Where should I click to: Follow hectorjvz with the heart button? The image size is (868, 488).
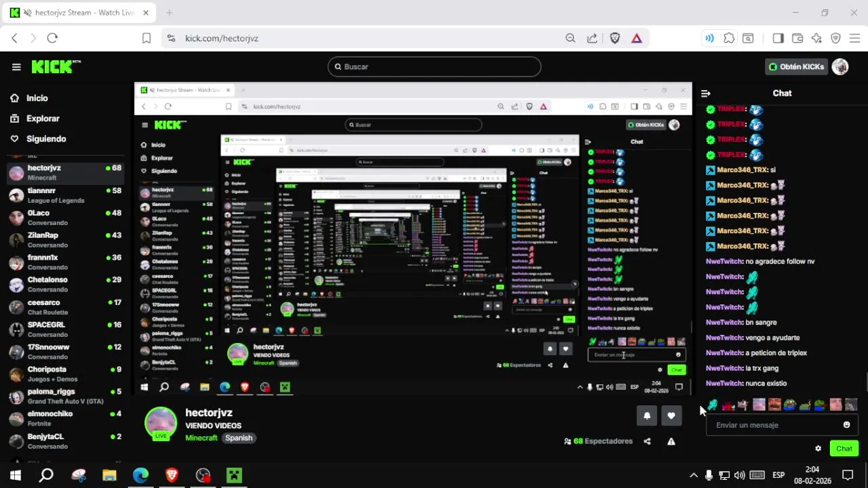(671, 415)
